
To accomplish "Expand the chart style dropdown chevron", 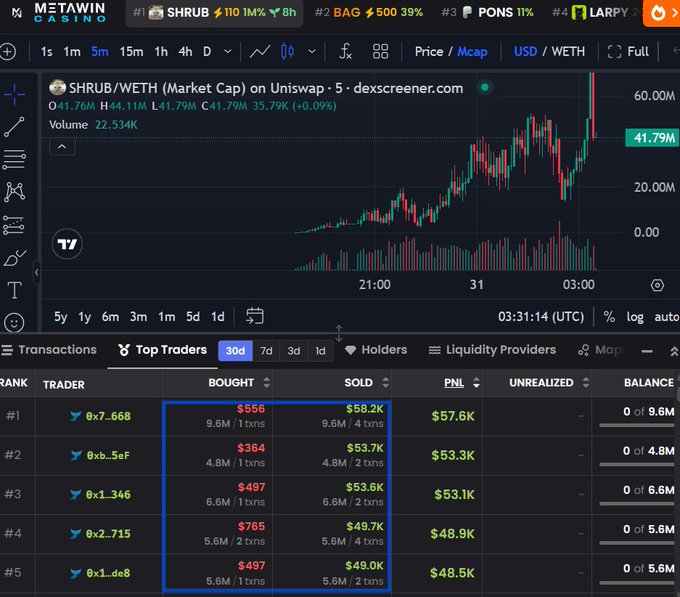I will click(x=312, y=52).
